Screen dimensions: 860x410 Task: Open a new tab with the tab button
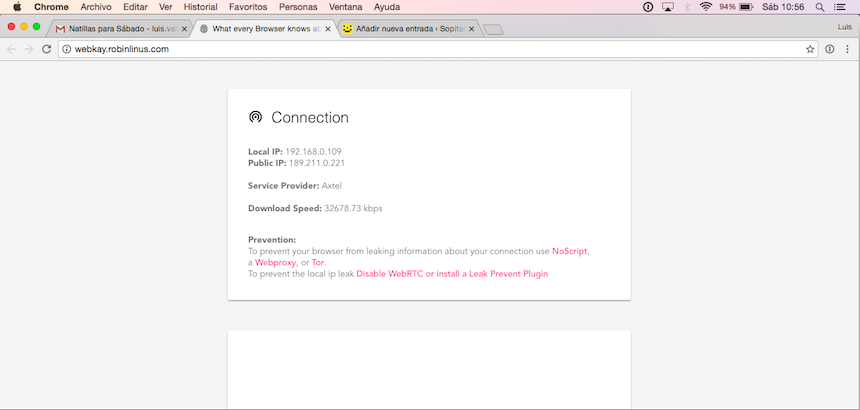pyautogui.click(x=493, y=30)
